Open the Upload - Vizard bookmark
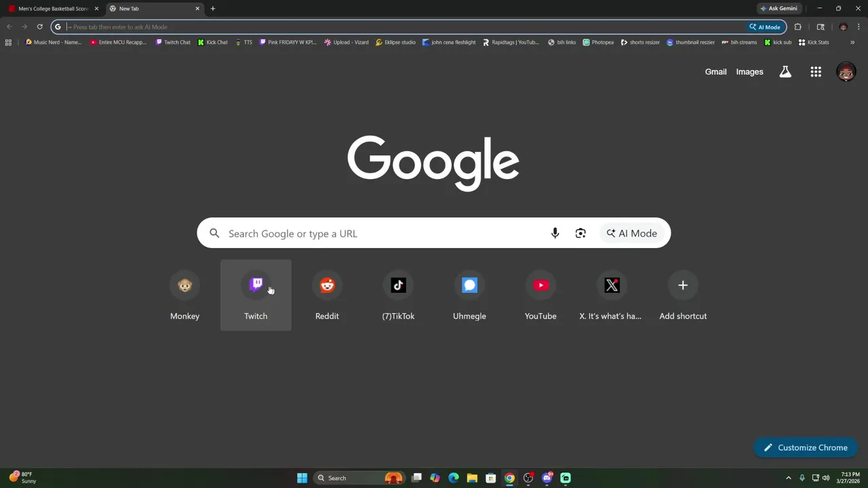The width and height of the screenshot is (868, 488). coord(347,42)
